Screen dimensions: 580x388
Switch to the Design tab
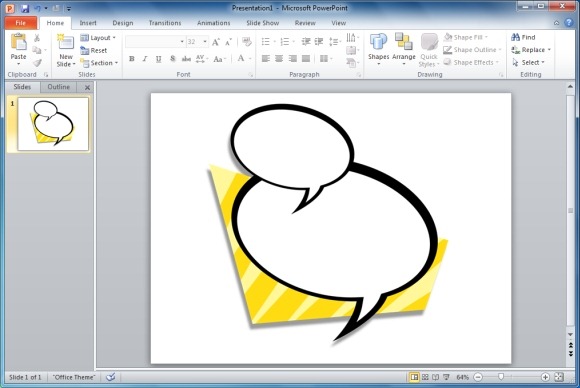point(123,23)
